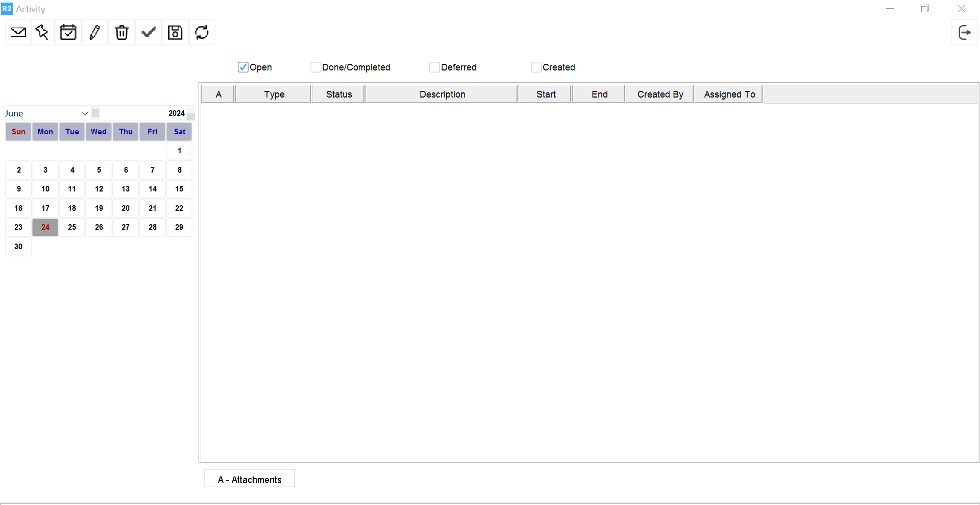The height and width of the screenshot is (505, 980).
Task: Click the floppy disk save icon
Action: (x=175, y=33)
